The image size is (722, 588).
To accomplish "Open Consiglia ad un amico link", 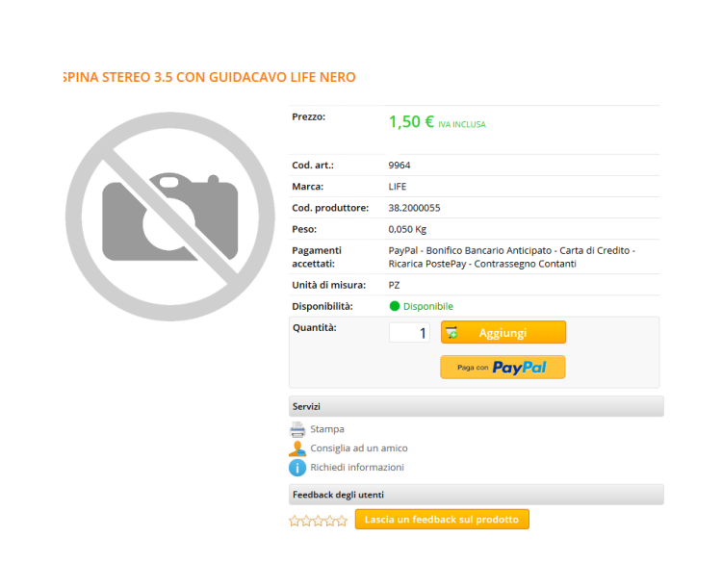I will coord(359,448).
